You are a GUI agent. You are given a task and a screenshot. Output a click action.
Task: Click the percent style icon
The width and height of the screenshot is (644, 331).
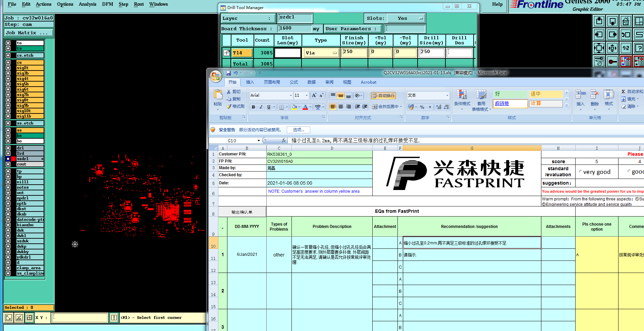[422, 107]
